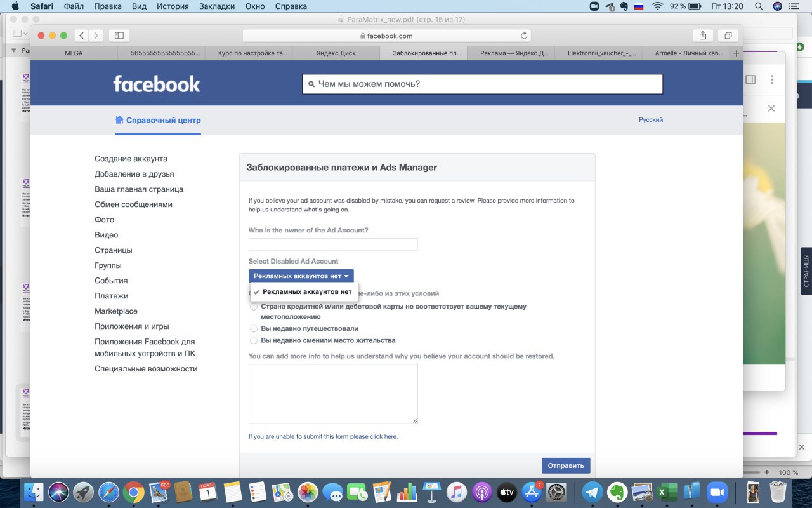Open the PDF window's sidebar view dropdown
This screenshot has width=812, height=508.
20,34
